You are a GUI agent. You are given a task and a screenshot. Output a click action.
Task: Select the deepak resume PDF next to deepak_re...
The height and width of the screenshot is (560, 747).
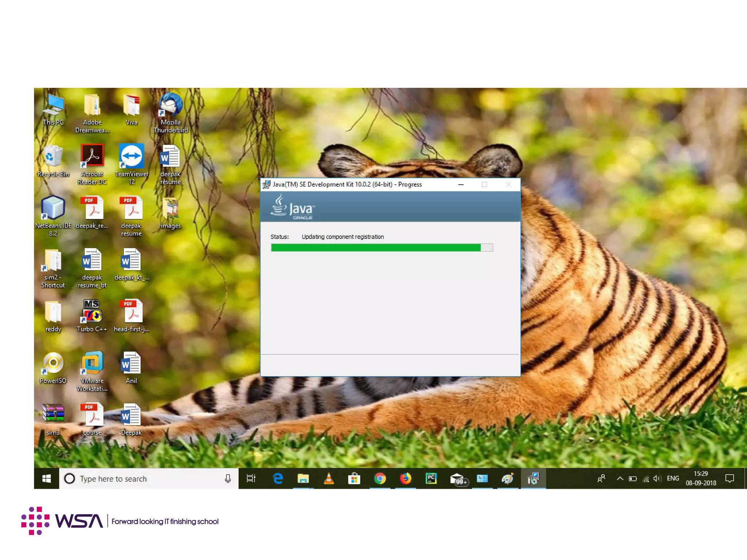click(131, 216)
